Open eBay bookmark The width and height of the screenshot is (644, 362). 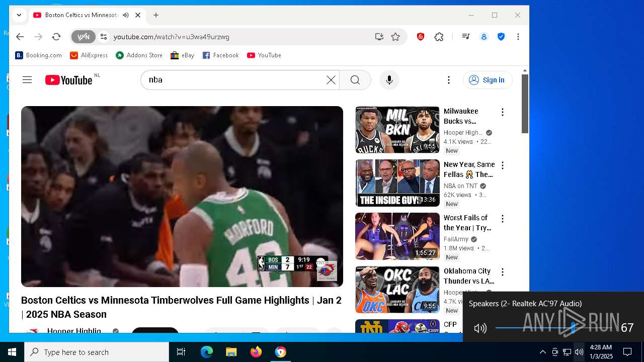[183, 55]
